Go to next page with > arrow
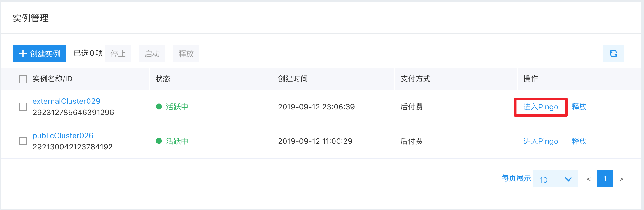This screenshot has width=644, height=210. (x=621, y=179)
